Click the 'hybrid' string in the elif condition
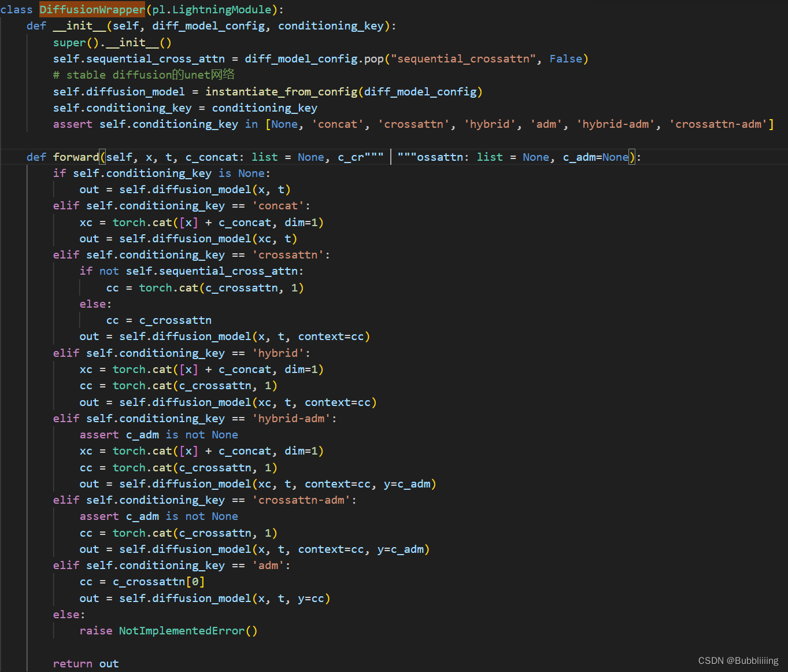This screenshot has width=788, height=672. 278,353
